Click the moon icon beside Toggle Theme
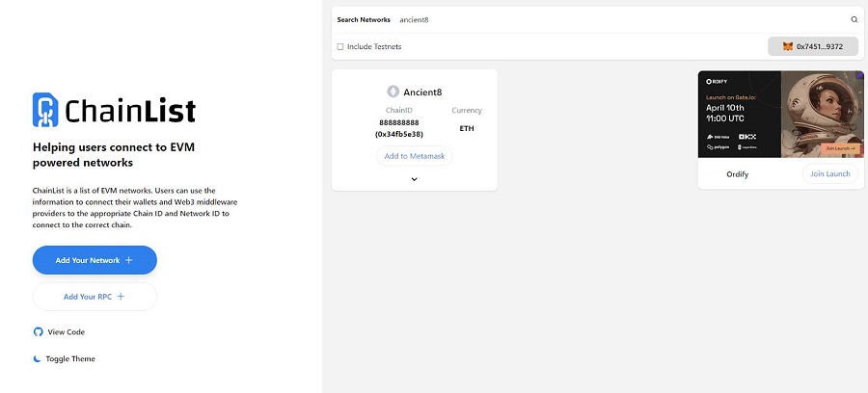This screenshot has height=393, width=868. point(37,358)
